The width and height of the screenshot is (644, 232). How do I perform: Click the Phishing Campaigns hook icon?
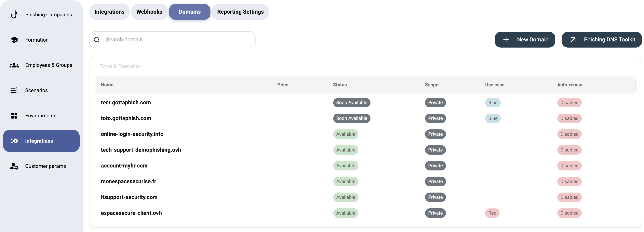click(x=14, y=15)
